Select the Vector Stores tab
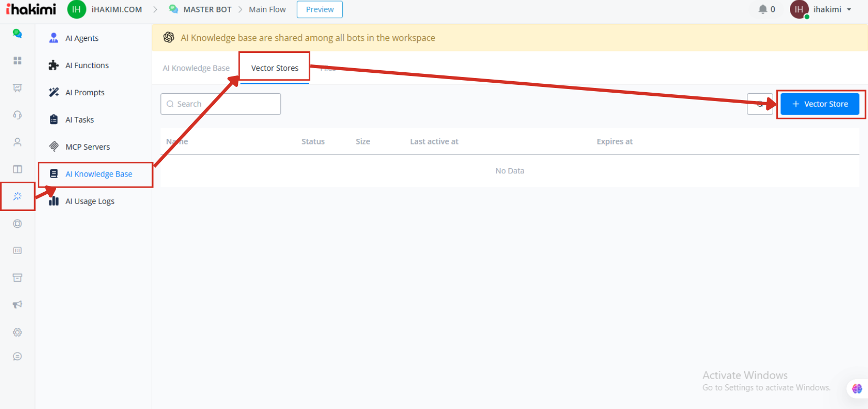Screen dimensions: 868x409 coord(275,68)
